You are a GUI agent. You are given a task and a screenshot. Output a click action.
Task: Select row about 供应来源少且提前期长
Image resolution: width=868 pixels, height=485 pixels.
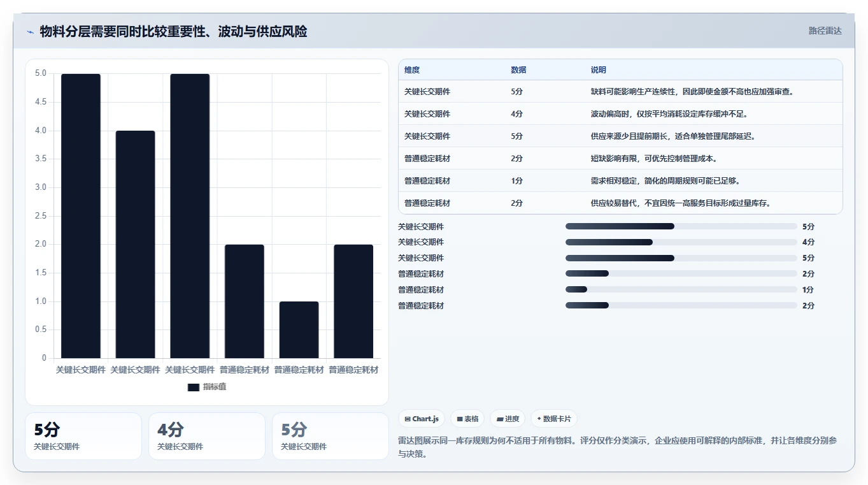620,136
